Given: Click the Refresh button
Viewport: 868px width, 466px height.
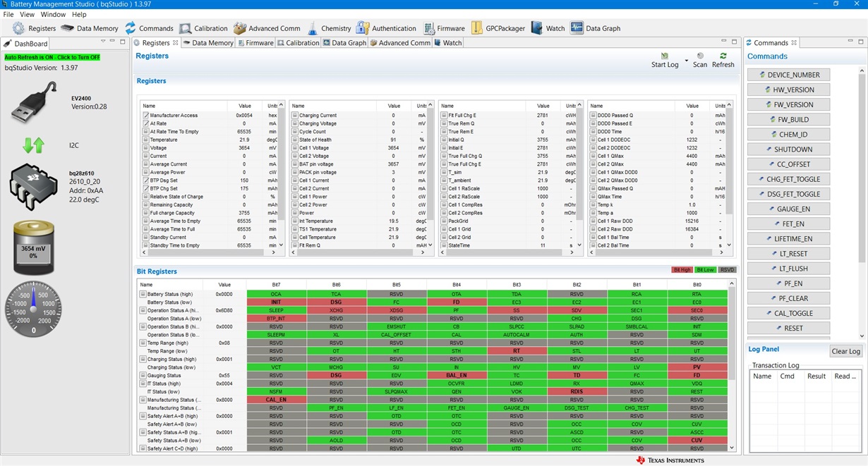Looking at the screenshot, I should click(723, 60).
